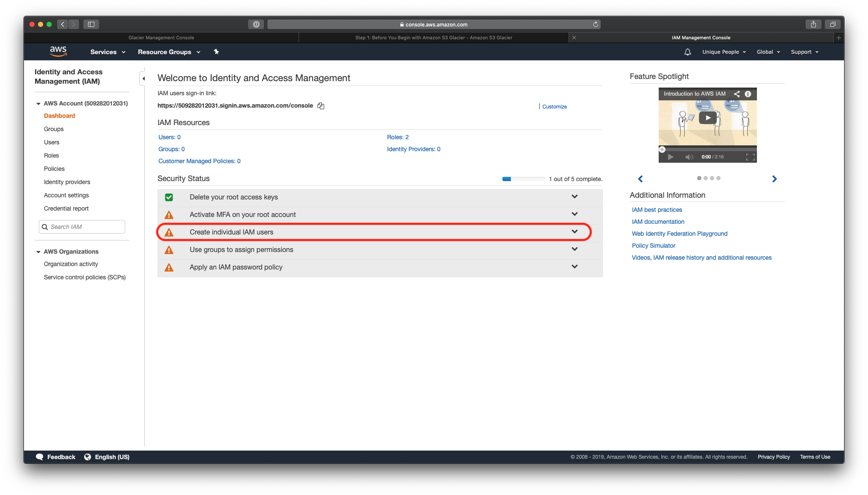
Task: Collapse the IAM sidebar with arrow handle
Action: click(143, 79)
